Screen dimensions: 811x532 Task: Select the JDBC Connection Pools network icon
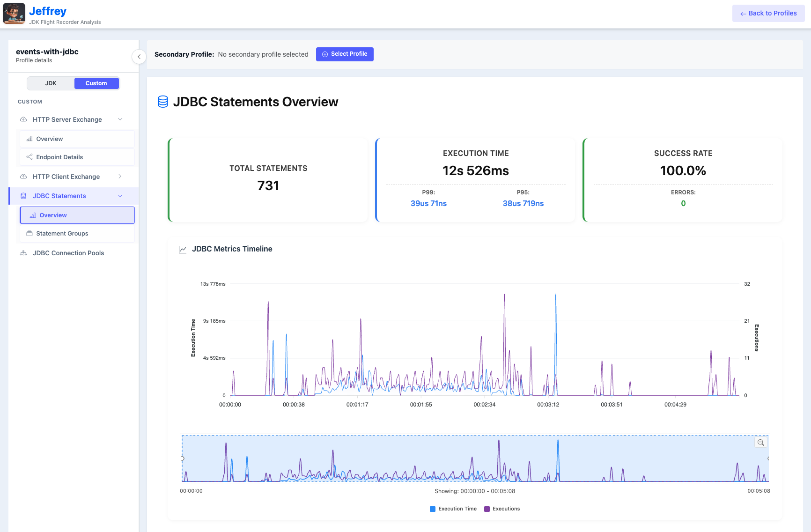23,253
